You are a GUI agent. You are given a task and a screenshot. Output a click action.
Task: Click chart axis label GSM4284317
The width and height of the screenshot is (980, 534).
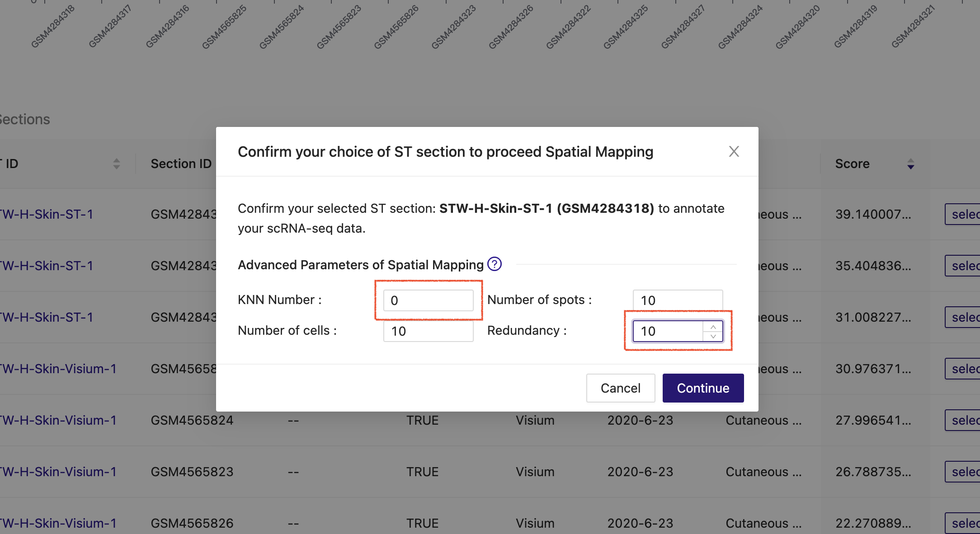[110, 26]
